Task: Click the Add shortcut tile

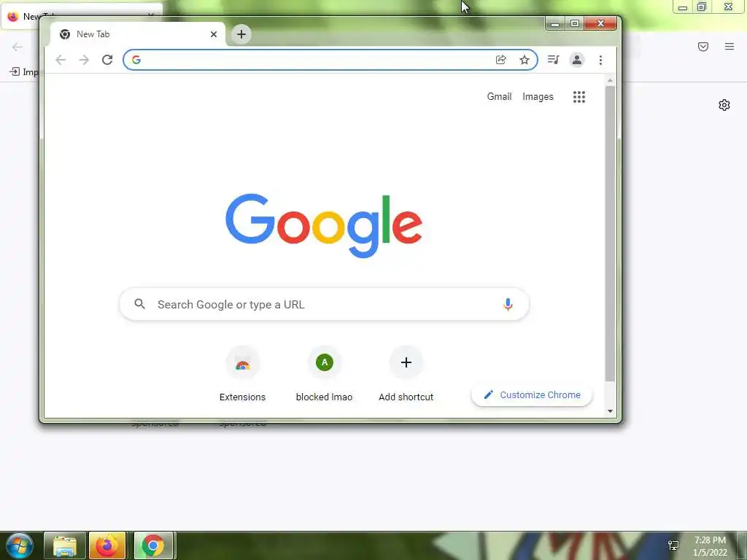Action: click(x=406, y=374)
